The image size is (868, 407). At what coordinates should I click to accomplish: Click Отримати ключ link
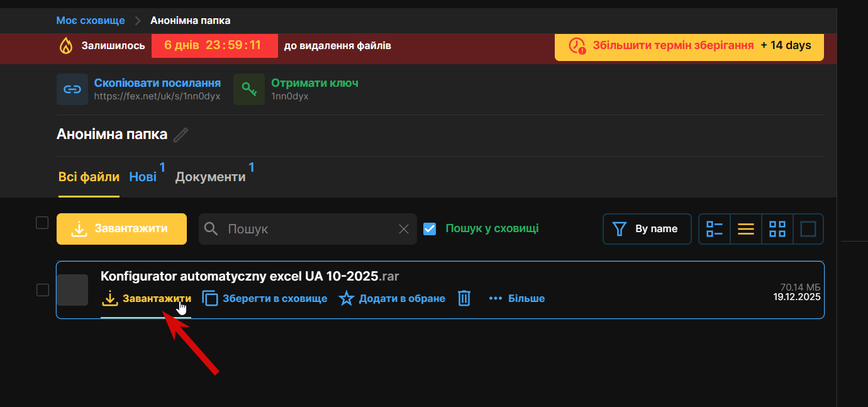pos(314,83)
